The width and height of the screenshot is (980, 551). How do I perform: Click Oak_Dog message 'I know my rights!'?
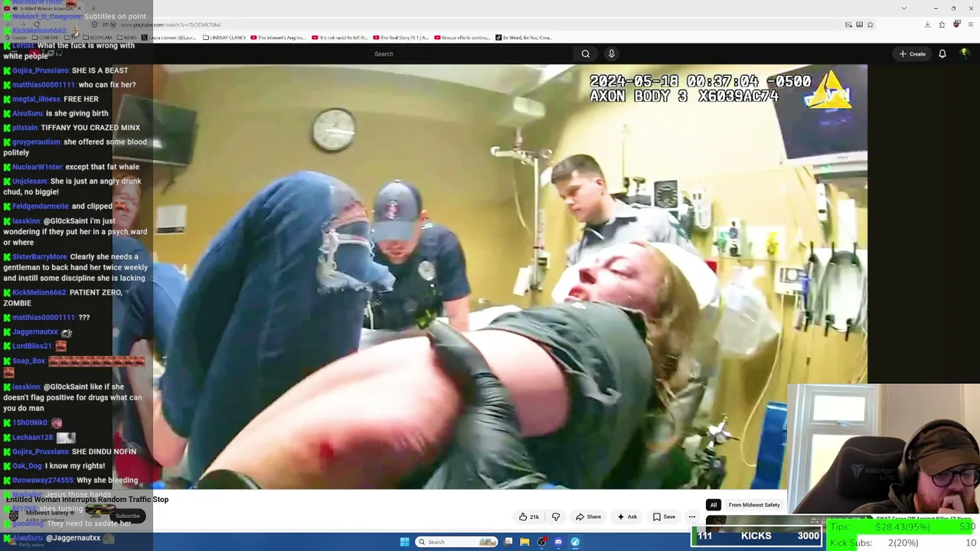[54, 465]
